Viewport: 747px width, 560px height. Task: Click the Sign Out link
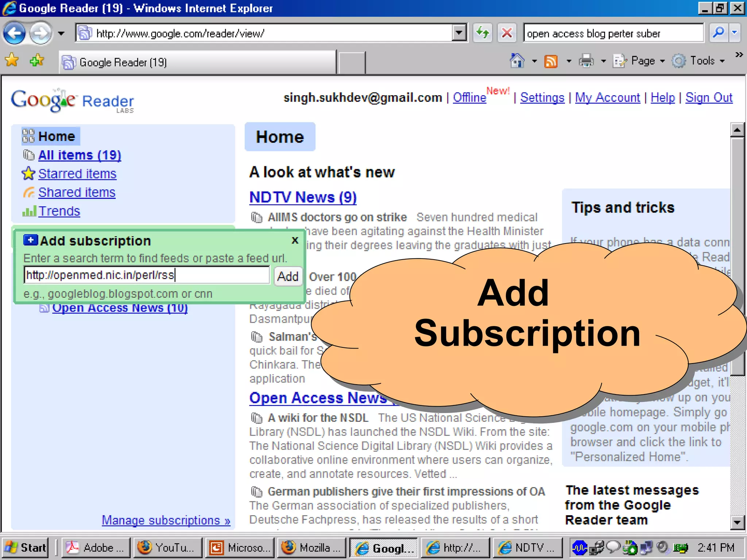[x=709, y=97]
